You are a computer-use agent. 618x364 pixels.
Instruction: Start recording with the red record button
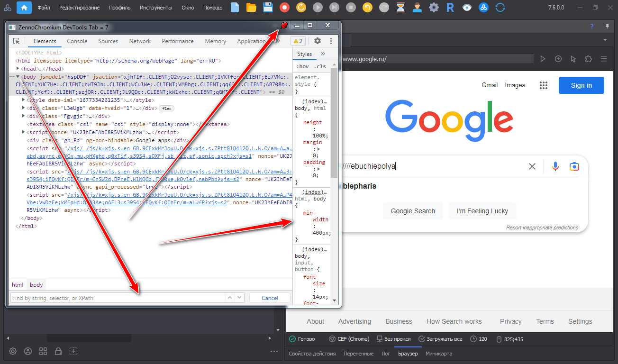(284, 8)
